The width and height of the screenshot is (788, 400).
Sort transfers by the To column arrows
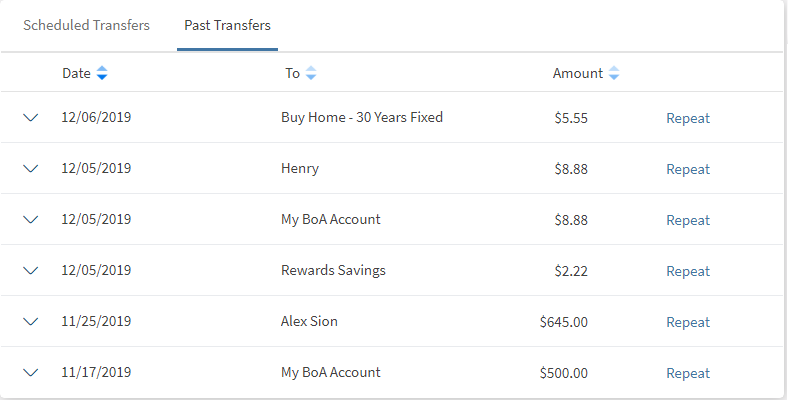311,73
